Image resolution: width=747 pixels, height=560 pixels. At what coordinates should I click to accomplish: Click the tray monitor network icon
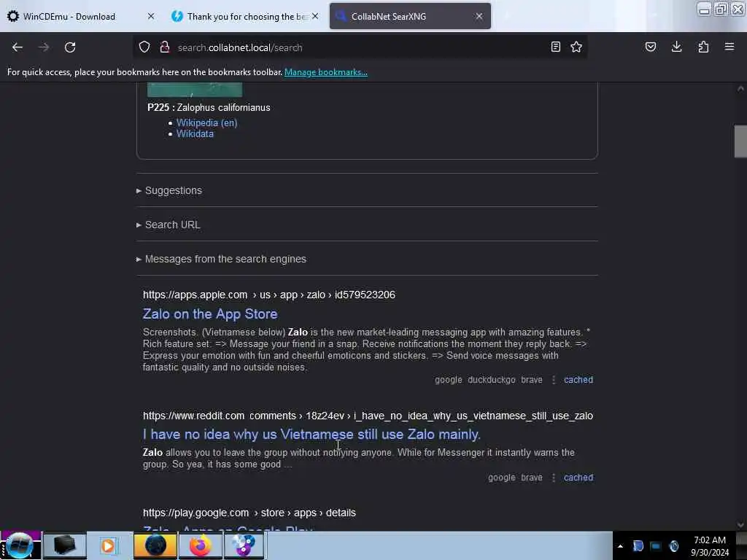pos(656,546)
